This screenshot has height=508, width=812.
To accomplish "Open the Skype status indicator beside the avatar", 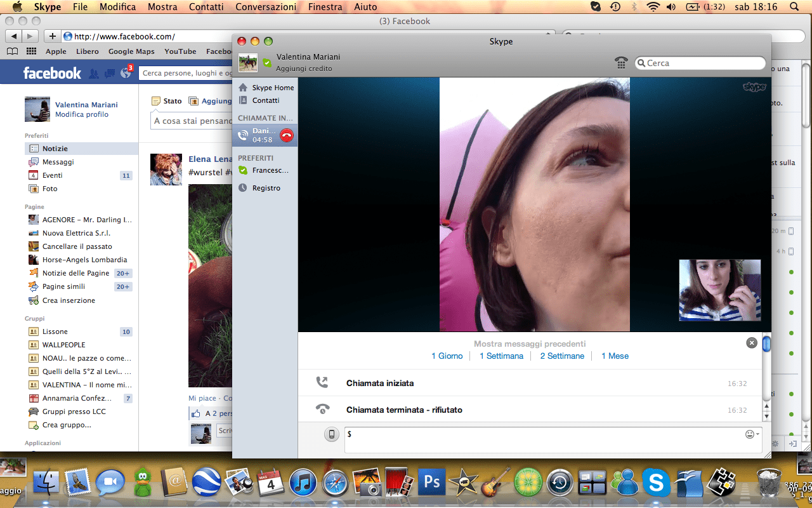I will (x=267, y=63).
